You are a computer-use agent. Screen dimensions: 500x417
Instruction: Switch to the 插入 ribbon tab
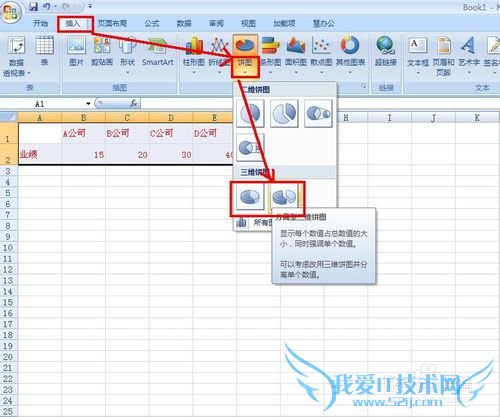pyautogui.click(x=73, y=23)
